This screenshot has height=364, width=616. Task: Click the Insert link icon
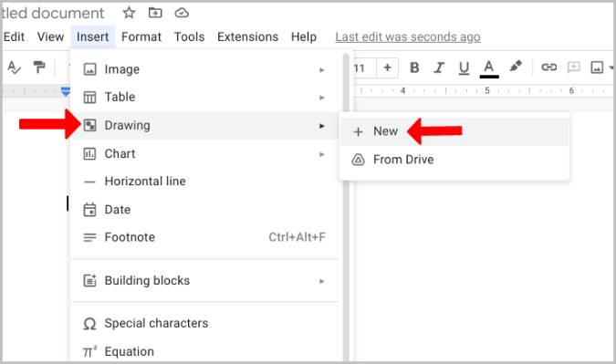(548, 68)
